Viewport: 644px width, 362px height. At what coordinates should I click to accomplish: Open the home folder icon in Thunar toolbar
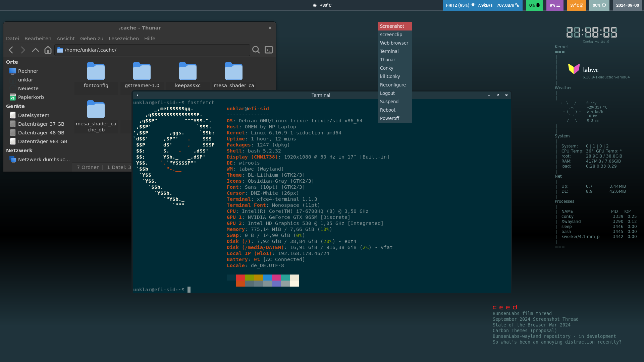coord(48,50)
